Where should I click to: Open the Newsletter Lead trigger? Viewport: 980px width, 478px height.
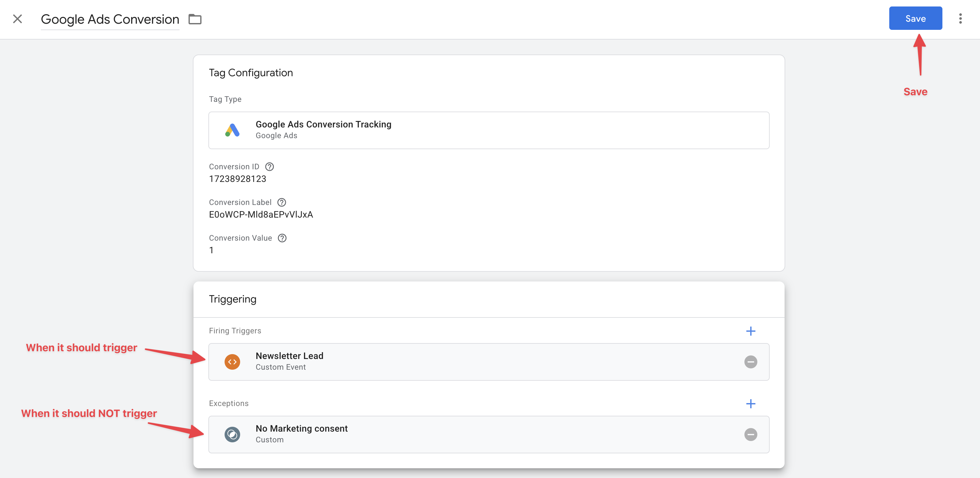tap(289, 356)
